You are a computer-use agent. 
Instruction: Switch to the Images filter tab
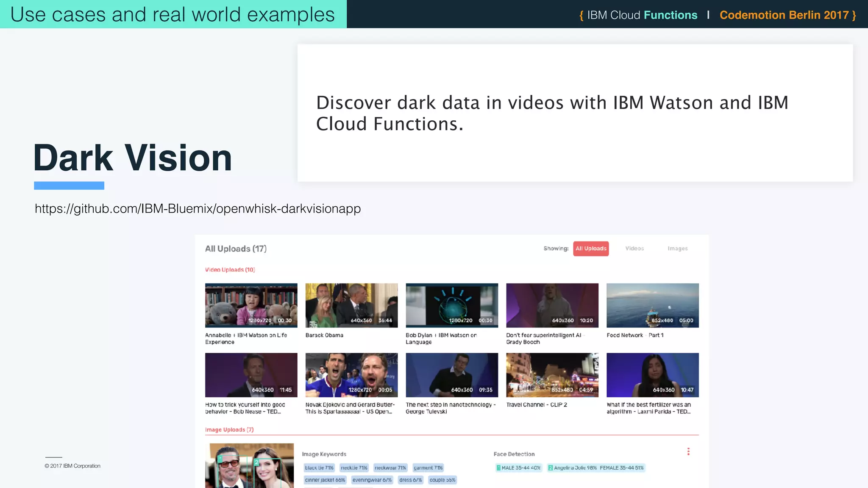678,249
